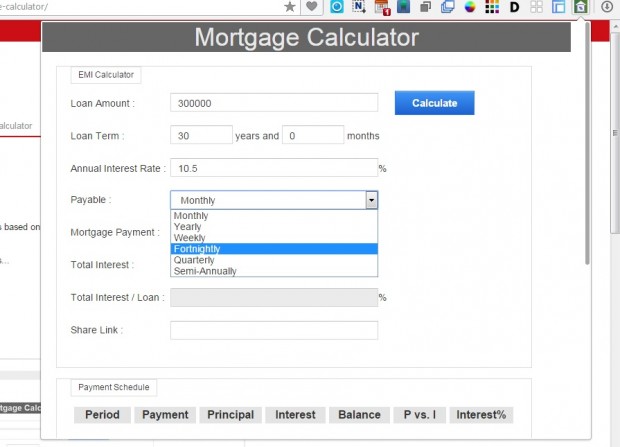620x447 pixels.
Task: Collapse the Payable dropdown arrow
Action: [371, 200]
